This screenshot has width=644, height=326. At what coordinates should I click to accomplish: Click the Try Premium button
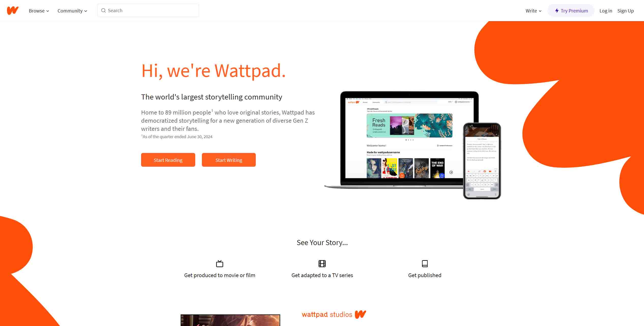[x=571, y=11]
